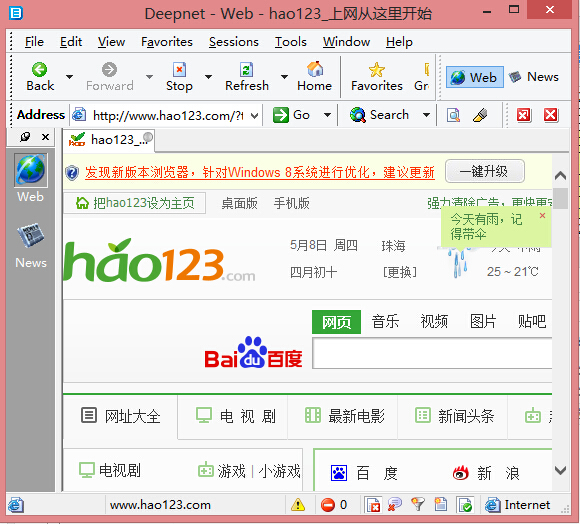Select the 视频 search tab
Image resolution: width=580 pixels, height=524 pixels.
[434, 321]
